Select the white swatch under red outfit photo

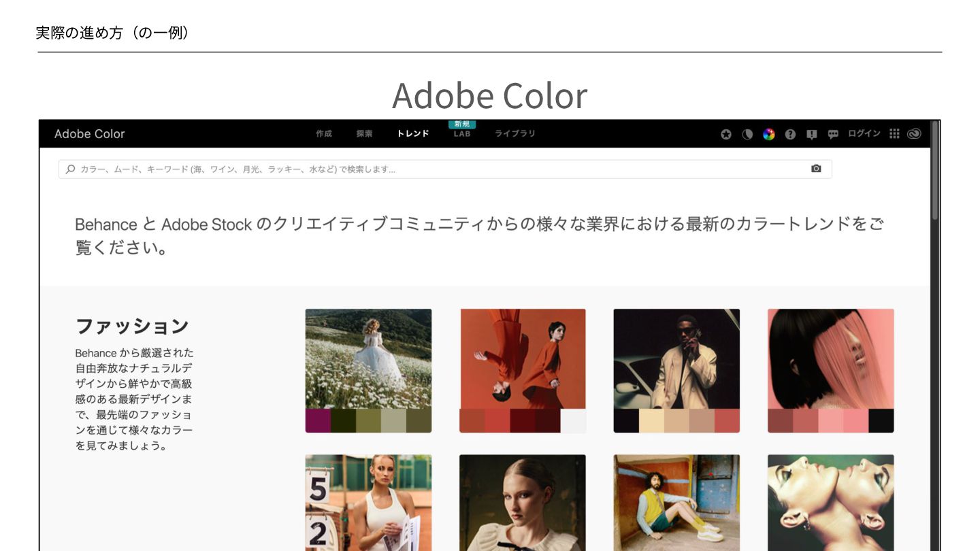pos(574,421)
